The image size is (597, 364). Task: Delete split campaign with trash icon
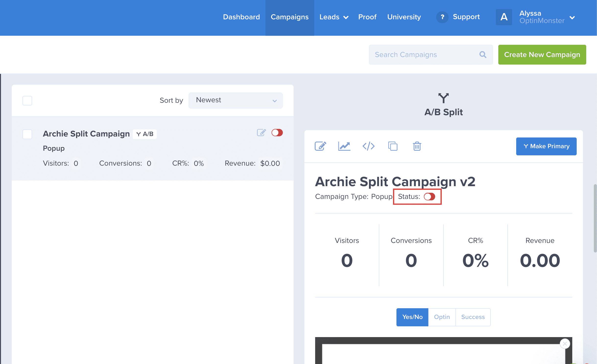[x=417, y=146]
